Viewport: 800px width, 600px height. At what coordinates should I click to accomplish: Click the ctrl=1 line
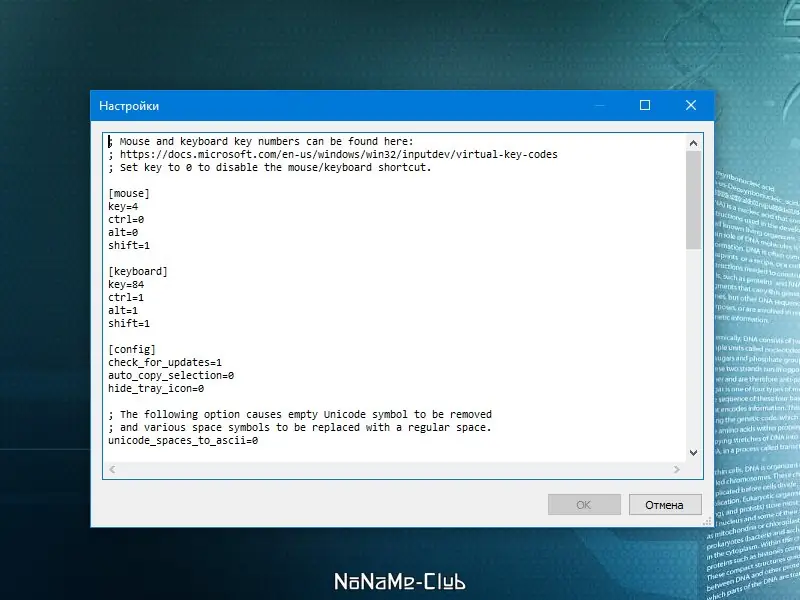[126, 297]
